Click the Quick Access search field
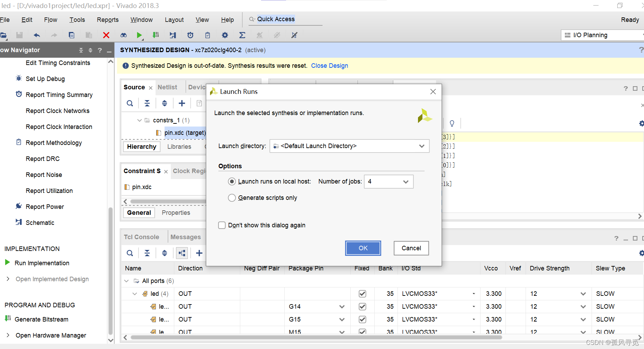Viewport: 644px width, 349px height. 285,19
